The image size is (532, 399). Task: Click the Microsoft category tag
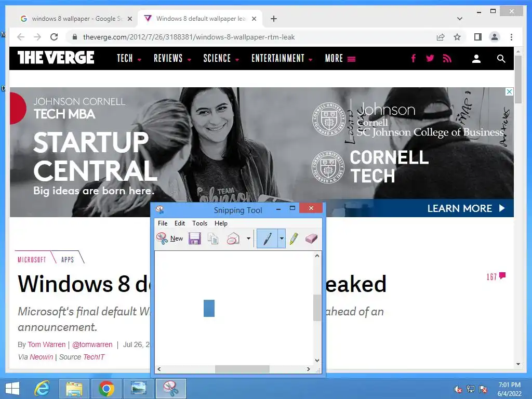tap(32, 260)
